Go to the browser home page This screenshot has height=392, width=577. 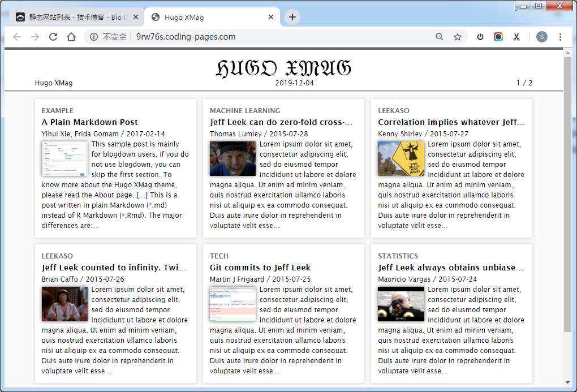point(71,37)
